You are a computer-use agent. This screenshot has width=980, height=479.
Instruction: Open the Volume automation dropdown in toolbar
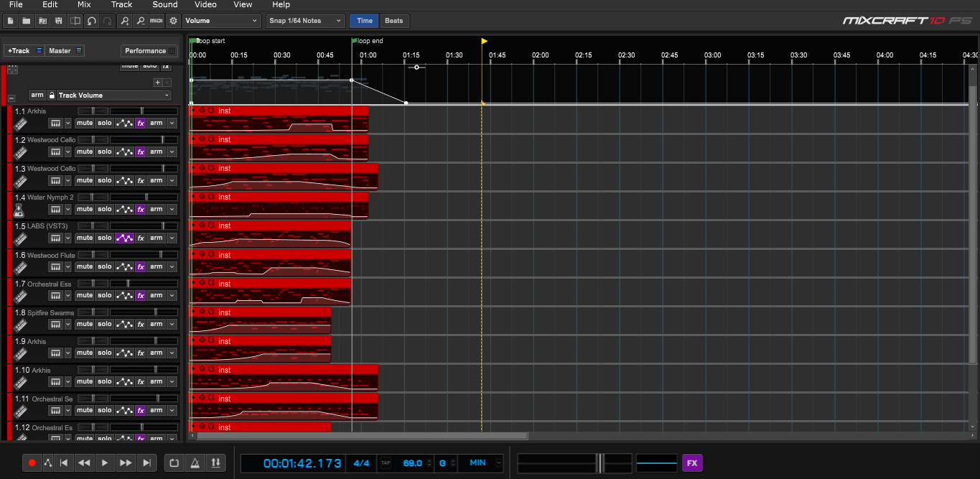pos(222,21)
